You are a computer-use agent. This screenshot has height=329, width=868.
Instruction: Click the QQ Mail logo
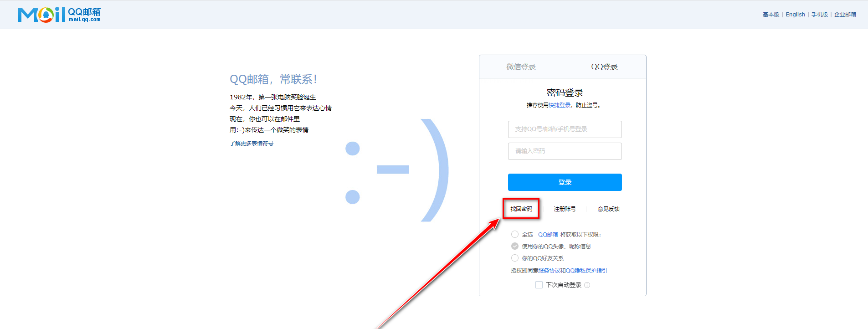point(59,15)
